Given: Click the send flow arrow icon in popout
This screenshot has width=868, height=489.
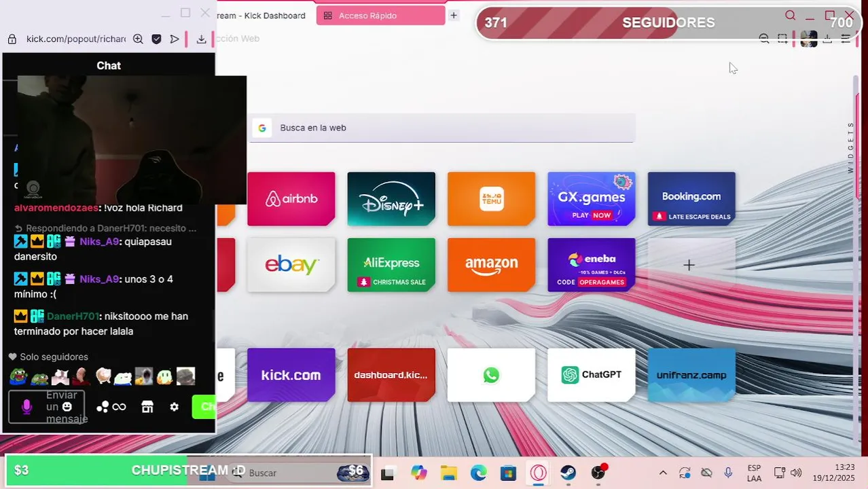Looking at the screenshot, I should 175,39.
